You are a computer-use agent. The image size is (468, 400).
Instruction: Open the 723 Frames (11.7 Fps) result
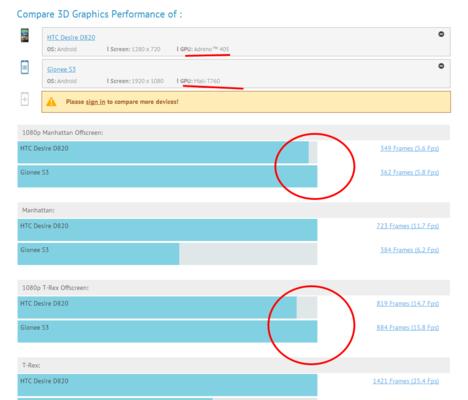(408, 226)
